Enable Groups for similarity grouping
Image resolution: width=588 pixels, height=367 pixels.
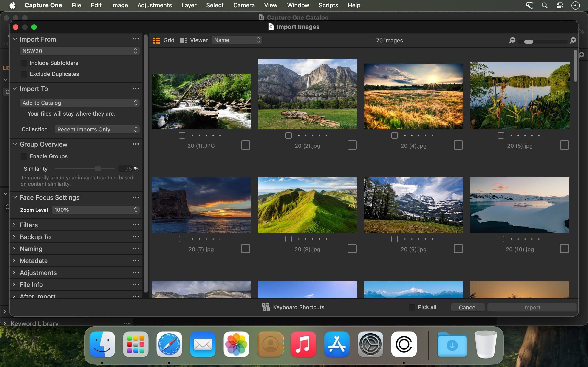pos(24,156)
